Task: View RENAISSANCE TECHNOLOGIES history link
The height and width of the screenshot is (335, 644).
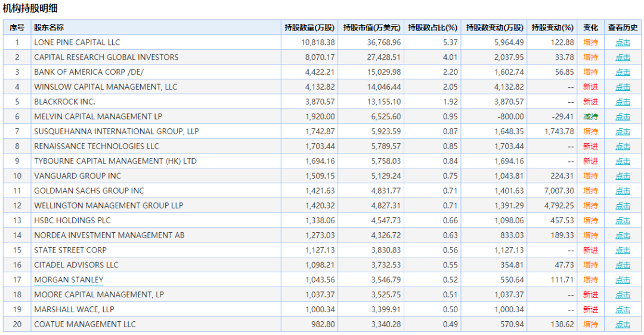Action: [623, 146]
